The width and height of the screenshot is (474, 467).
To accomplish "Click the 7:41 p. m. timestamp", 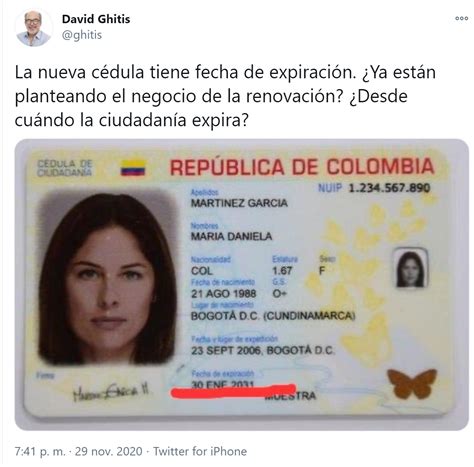I will coord(40,451).
